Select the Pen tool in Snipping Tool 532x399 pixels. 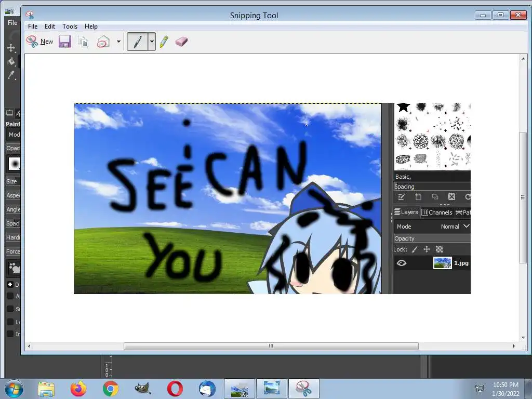137,42
